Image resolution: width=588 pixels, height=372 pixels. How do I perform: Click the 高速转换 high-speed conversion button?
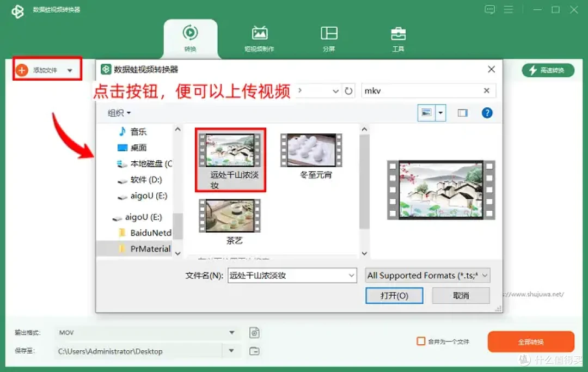coord(548,70)
